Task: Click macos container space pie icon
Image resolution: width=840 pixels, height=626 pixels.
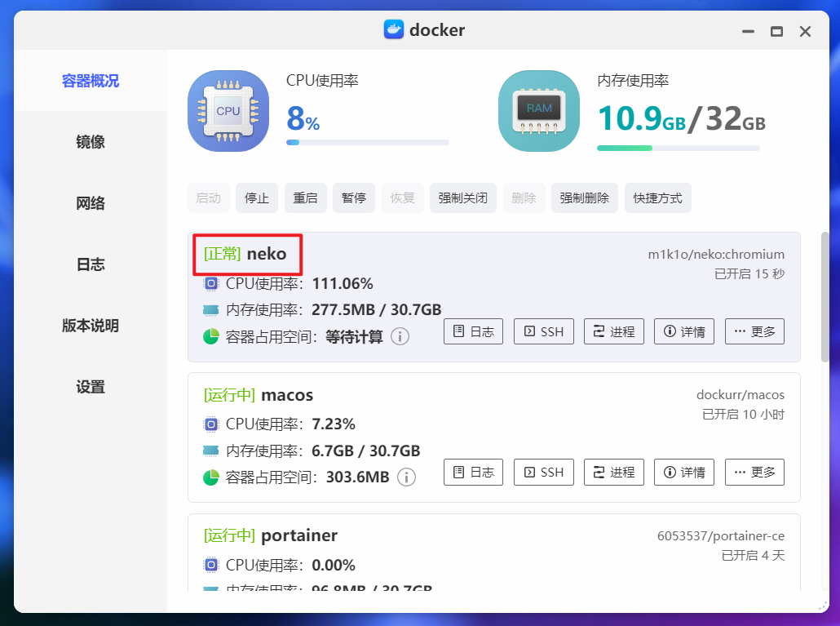Action: tap(211, 477)
